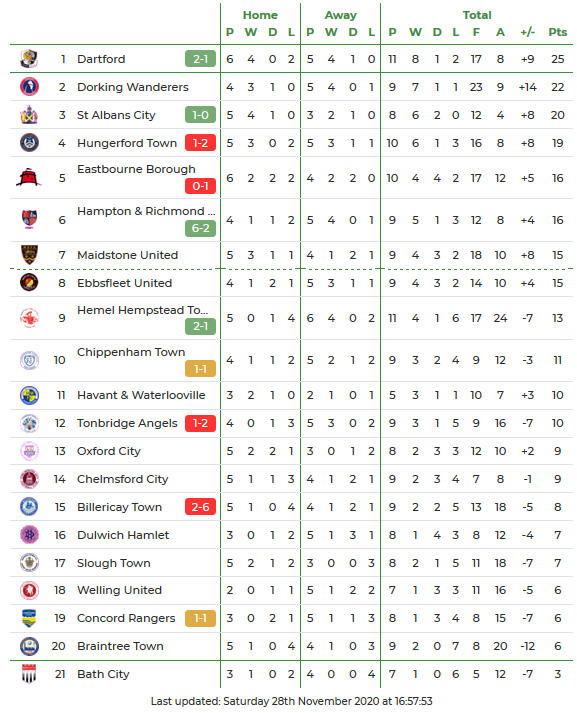Image resolution: width=577 pixels, height=713 pixels.
Task: Open the Welling United team name
Action: click(x=119, y=590)
